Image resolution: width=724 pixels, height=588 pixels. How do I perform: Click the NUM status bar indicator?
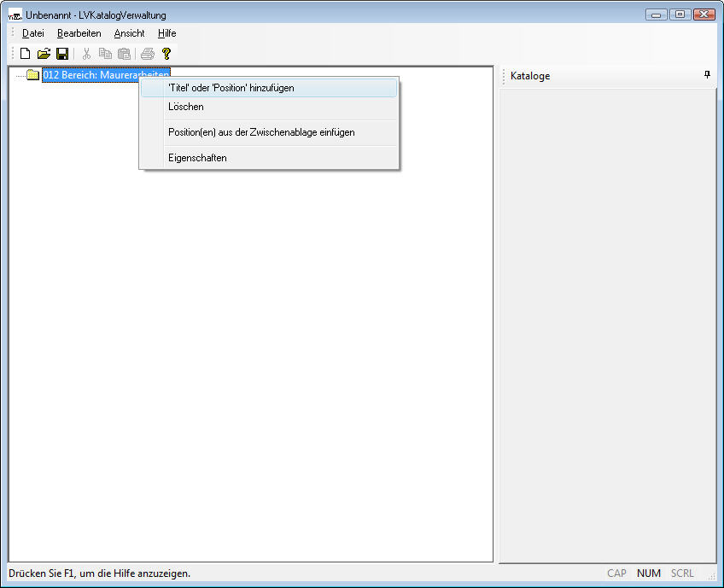(648, 573)
